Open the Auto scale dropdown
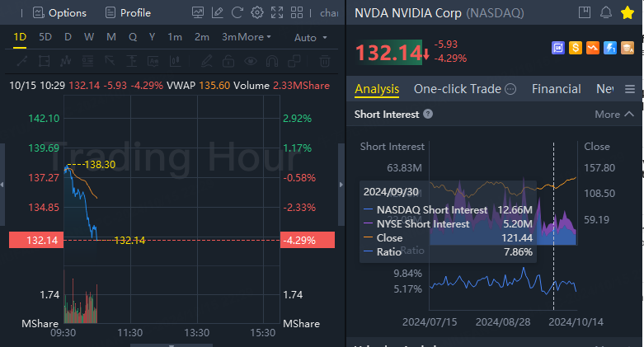Image resolution: width=644 pixels, height=347 pixels. point(311,37)
